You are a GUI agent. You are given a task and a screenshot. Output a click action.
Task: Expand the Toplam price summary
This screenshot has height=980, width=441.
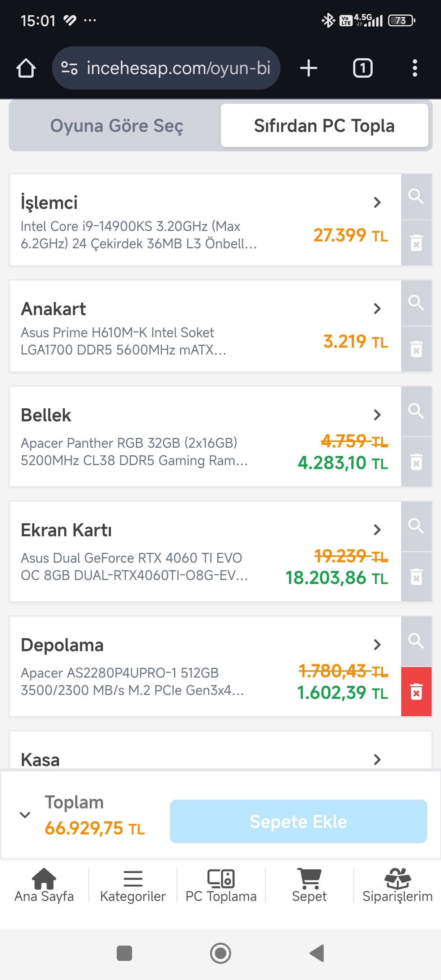tap(25, 814)
